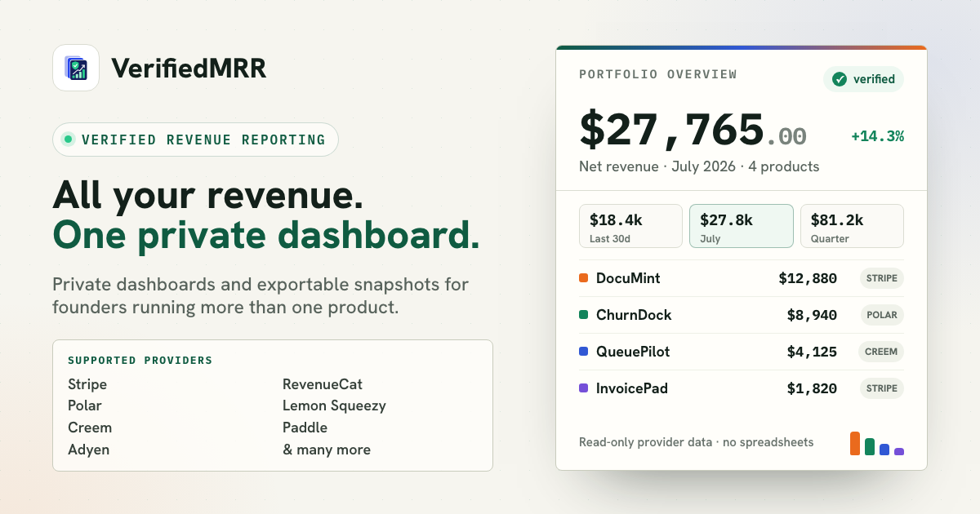Click the green dot in the reporting badge
The width and height of the screenshot is (980, 514).
point(69,140)
